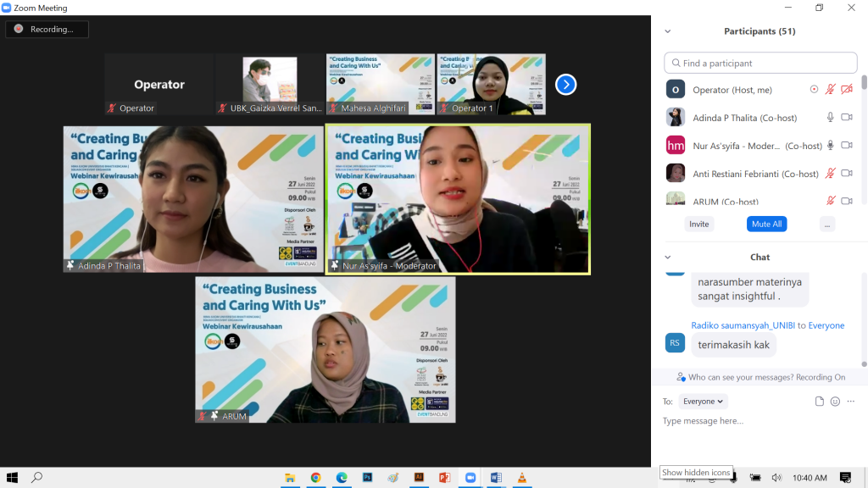Viewport: 868px width, 488px height.
Task: Click the Type message here input
Action: [759, 421]
